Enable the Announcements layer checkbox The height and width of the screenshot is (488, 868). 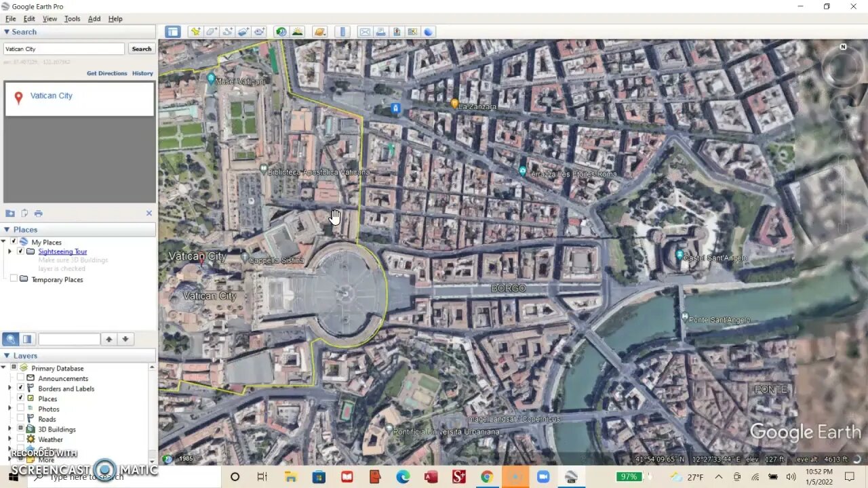tap(20, 378)
